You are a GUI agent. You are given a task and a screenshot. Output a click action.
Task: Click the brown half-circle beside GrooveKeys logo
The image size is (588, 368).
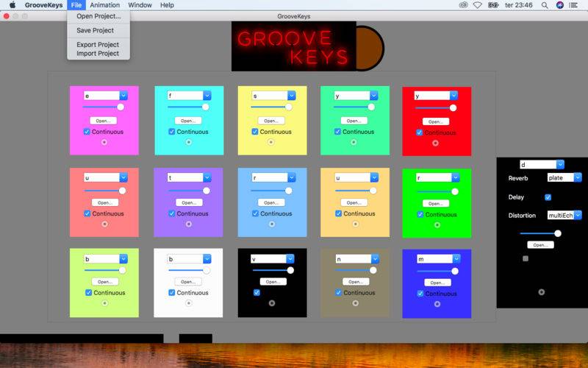click(x=370, y=48)
